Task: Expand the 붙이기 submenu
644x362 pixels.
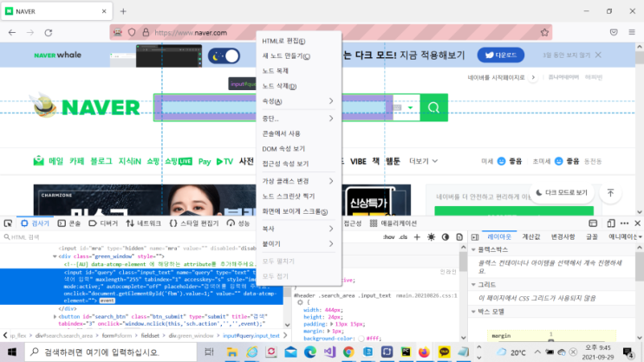Action: pyautogui.click(x=298, y=244)
